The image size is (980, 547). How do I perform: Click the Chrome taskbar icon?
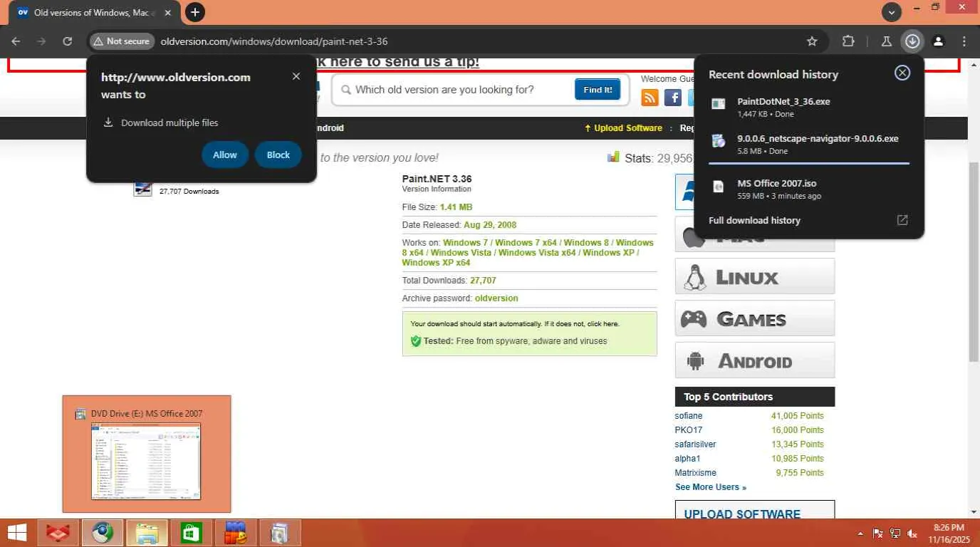[x=103, y=533]
